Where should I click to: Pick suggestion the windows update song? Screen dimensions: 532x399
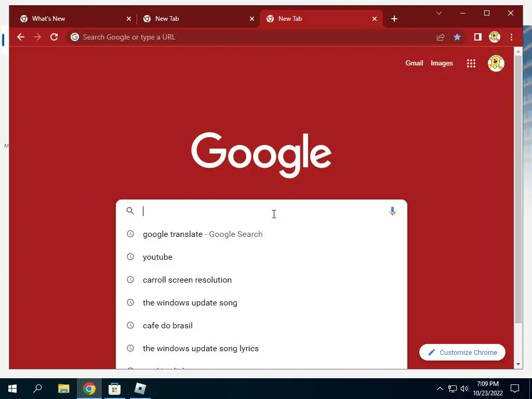[261, 303]
